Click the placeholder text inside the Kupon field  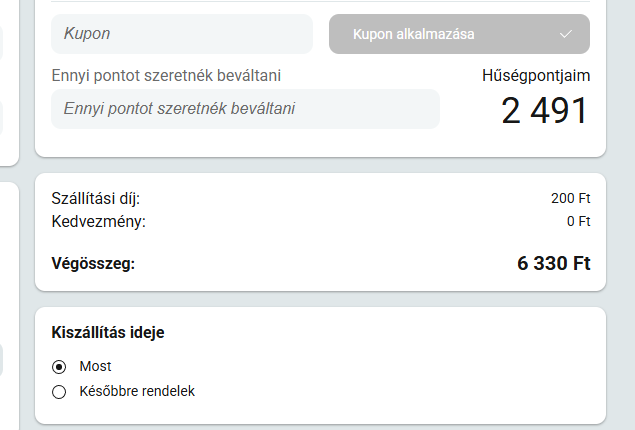click(87, 34)
